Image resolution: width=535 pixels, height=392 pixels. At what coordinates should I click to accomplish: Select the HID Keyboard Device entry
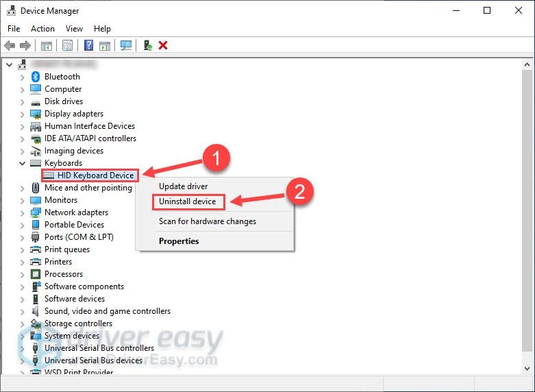90,175
